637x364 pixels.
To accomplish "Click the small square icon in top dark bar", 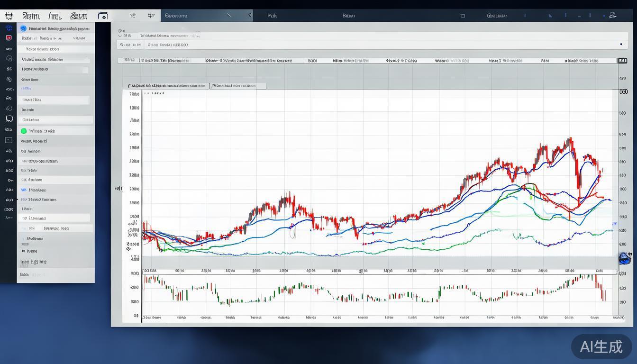I will 463,16.
